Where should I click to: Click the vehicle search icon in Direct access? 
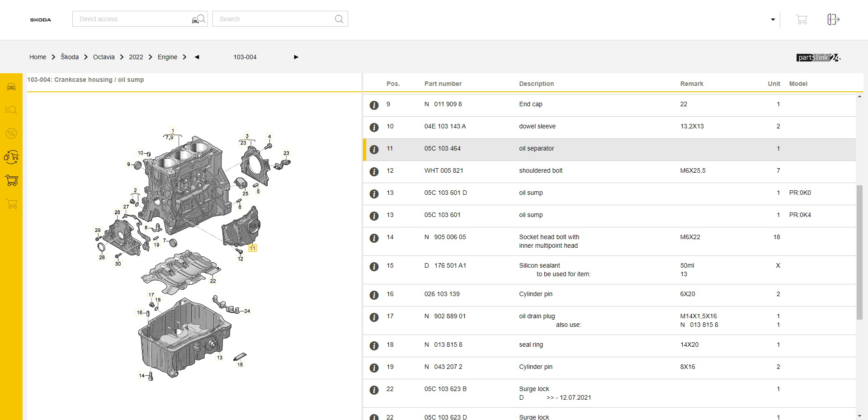[x=198, y=19]
